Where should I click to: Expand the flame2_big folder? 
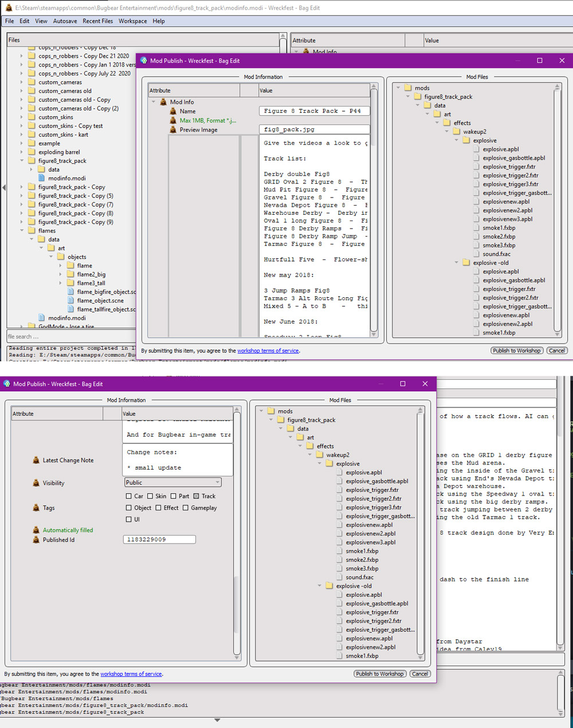pyautogui.click(x=61, y=274)
